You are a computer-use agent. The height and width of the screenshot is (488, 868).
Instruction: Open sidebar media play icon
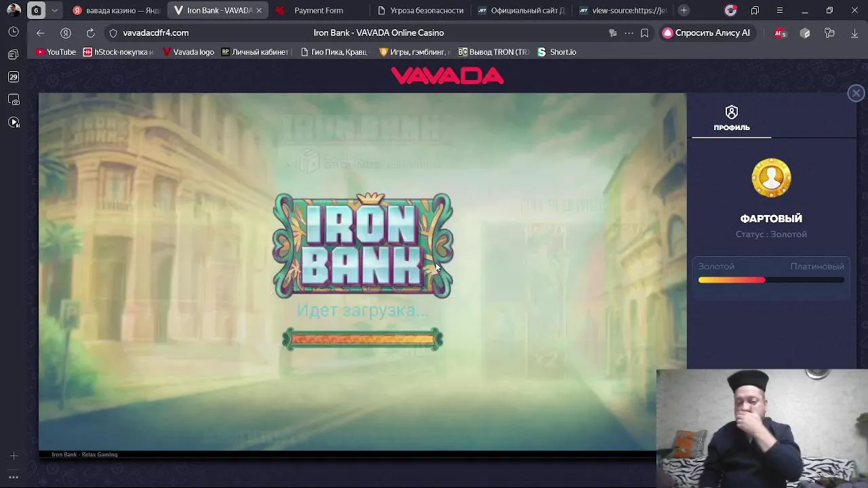pyautogui.click(x=14, y=123)
